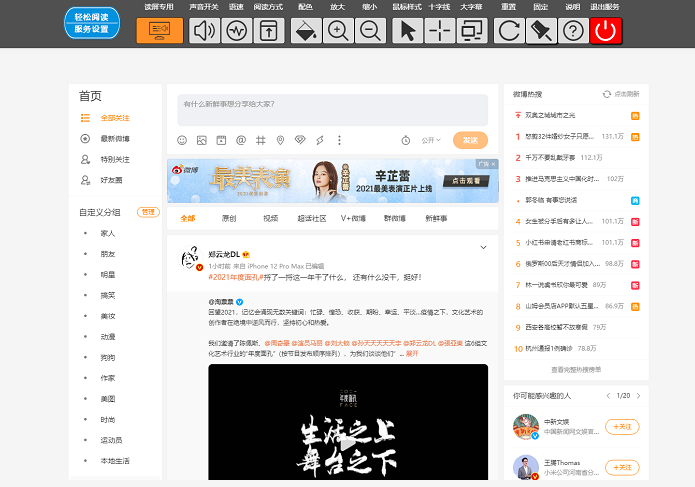Open the 明星 custom group
Viewport: 695px width, 487px height.
tap(108, 275)
